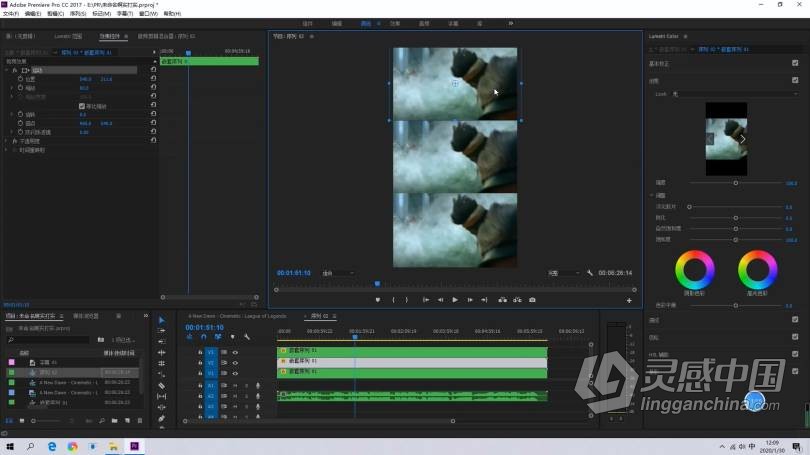Reset Motion effect in Effect Controls
810x455 pixels.
tap(153, 69)
